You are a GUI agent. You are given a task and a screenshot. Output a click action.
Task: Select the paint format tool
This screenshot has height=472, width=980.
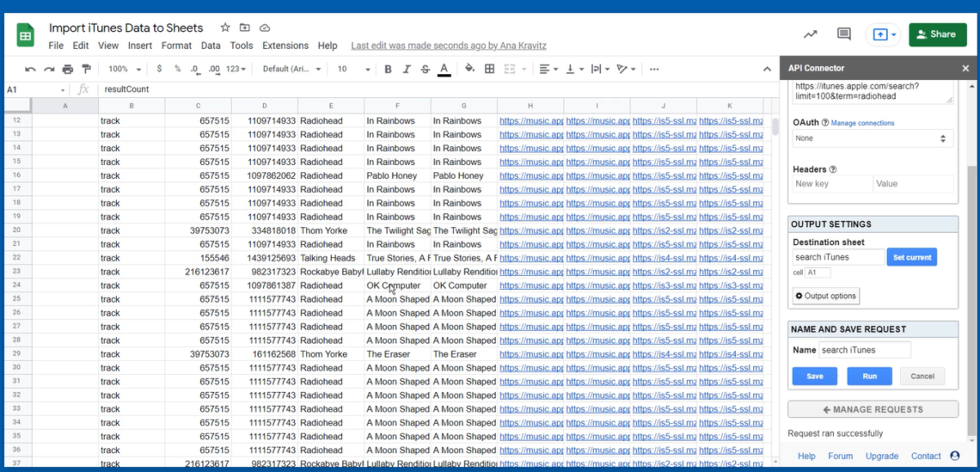coord(87,69)
